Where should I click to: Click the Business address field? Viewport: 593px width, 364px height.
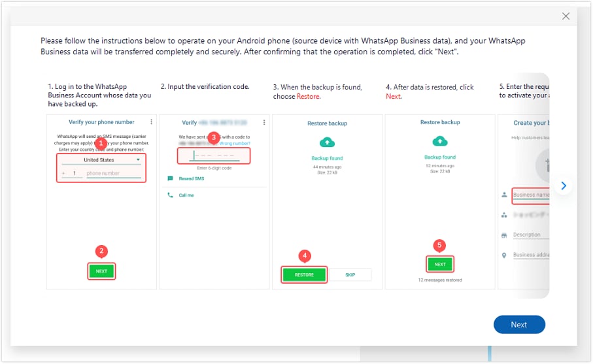(x=531, y=255)
